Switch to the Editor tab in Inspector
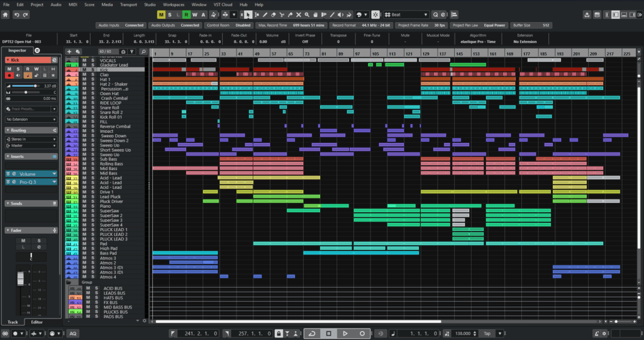The width and height of the screenshot is (644, 340). point(36,322)
